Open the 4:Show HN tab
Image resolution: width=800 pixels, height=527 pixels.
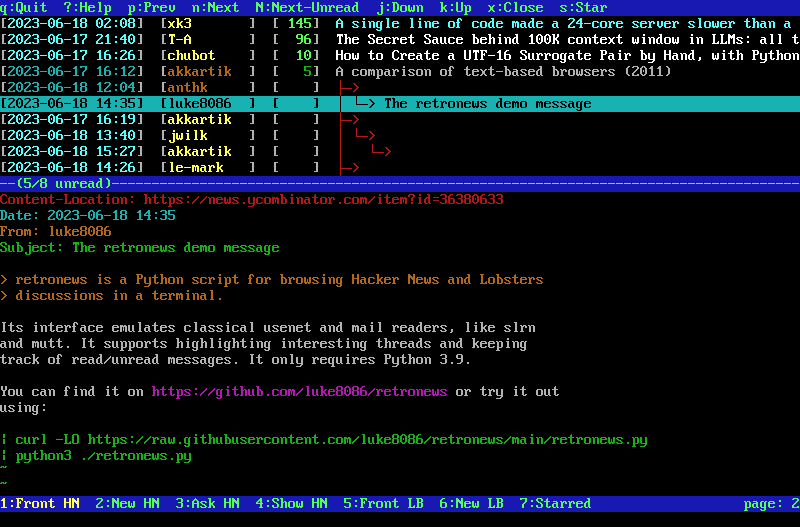291,504
